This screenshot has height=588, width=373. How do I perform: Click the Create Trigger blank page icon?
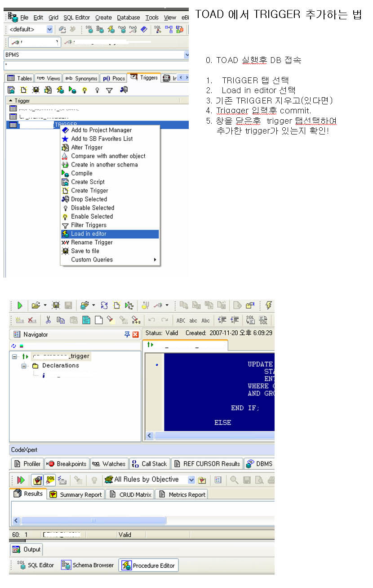[23, 90]
